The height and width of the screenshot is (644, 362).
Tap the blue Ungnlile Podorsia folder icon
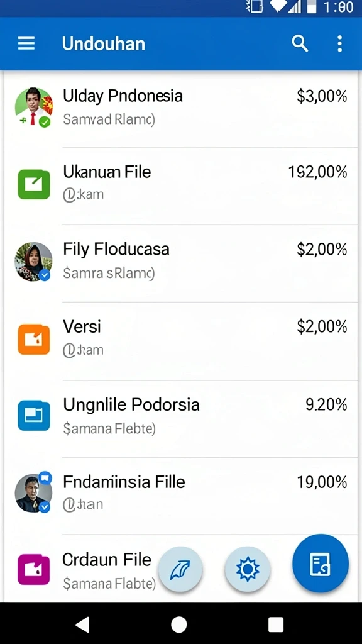[34, 416]
